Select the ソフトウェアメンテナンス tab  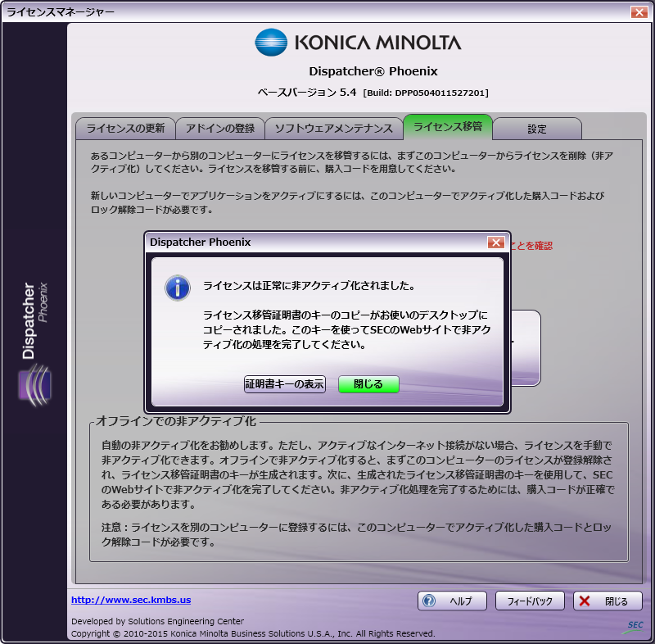(334, 129)
